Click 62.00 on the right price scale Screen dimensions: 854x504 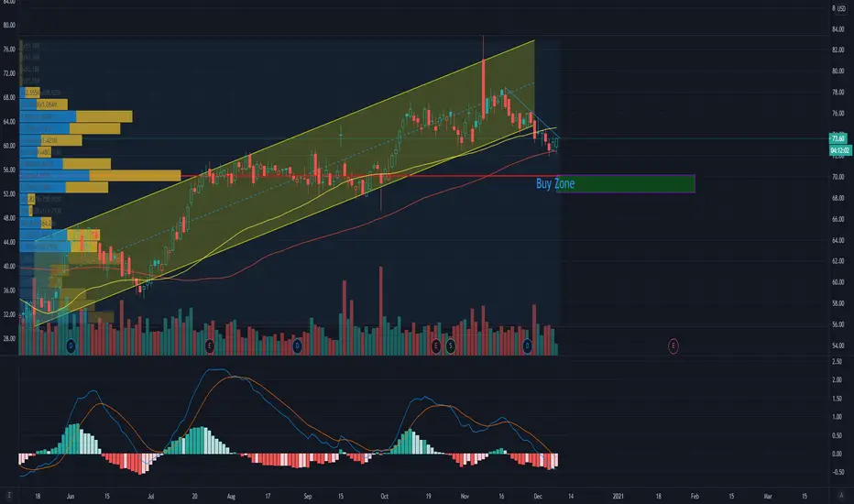click(x=838, y=261)
